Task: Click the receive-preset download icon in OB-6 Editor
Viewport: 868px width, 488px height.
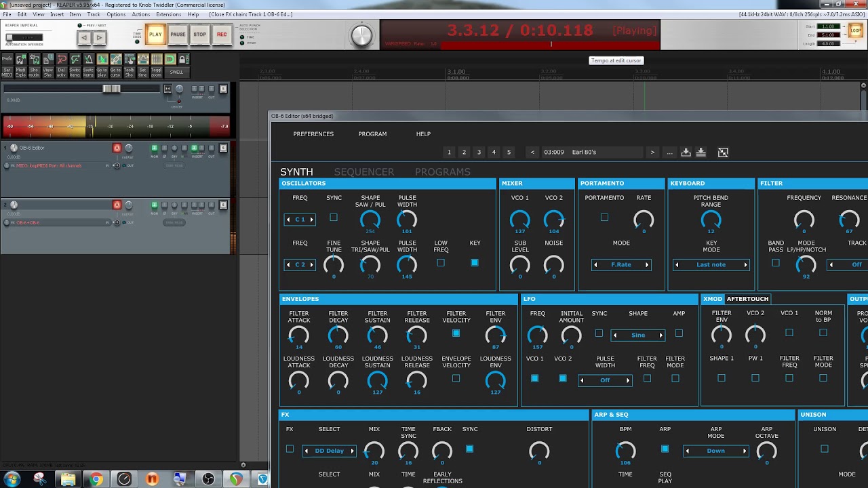Action: [686, 152]
